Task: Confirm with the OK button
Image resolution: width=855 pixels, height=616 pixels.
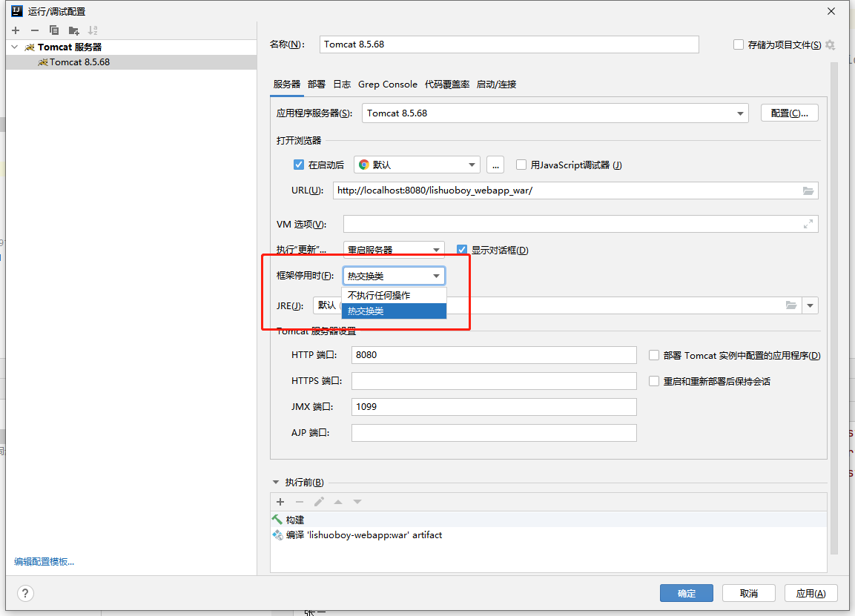Action: click(x=687, y=593)
